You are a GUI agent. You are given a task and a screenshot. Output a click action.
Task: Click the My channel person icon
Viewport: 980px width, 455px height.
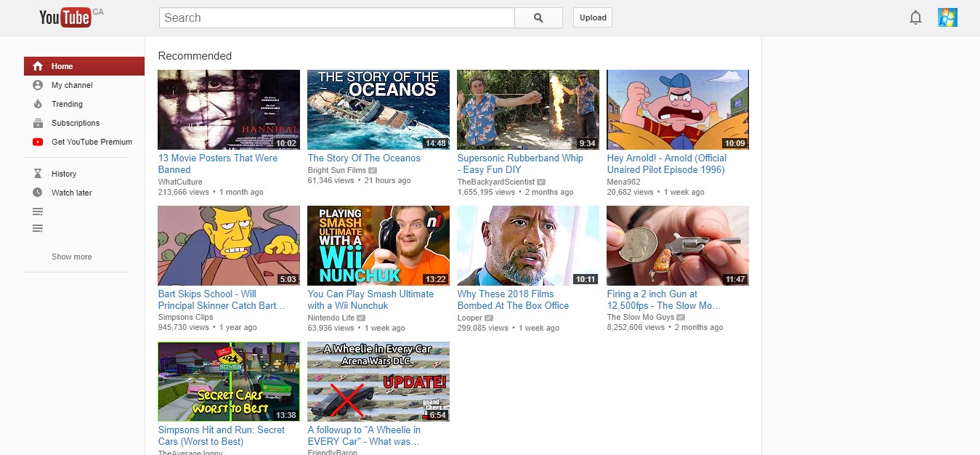[x=38, y=85]
